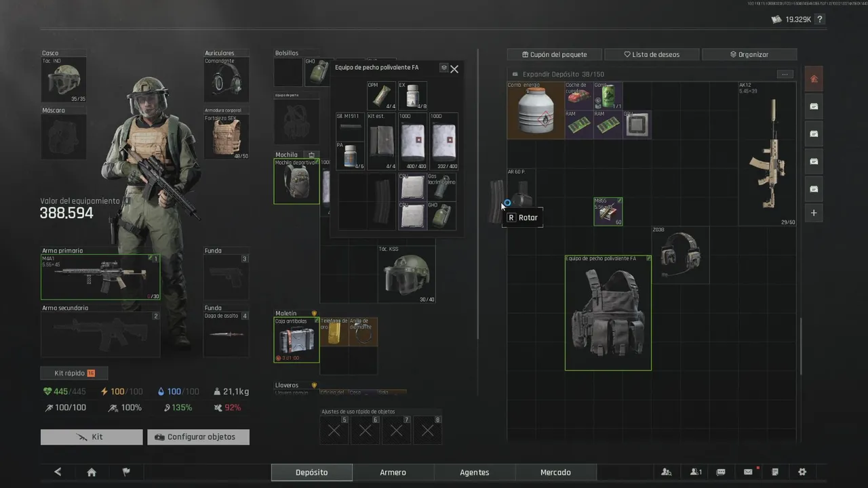Screen dimensions: 868x488
Task: Select the EX pill bottle in chest rig
Action: (412, 96)
